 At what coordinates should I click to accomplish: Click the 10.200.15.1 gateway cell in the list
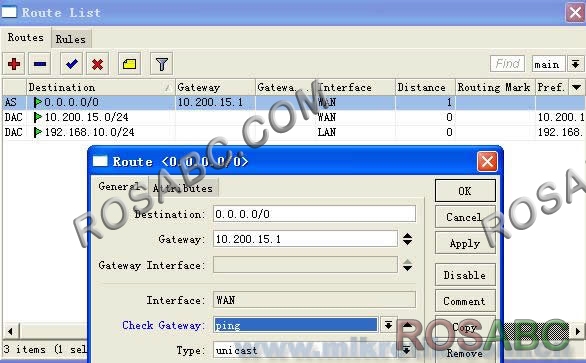[210, 102]
